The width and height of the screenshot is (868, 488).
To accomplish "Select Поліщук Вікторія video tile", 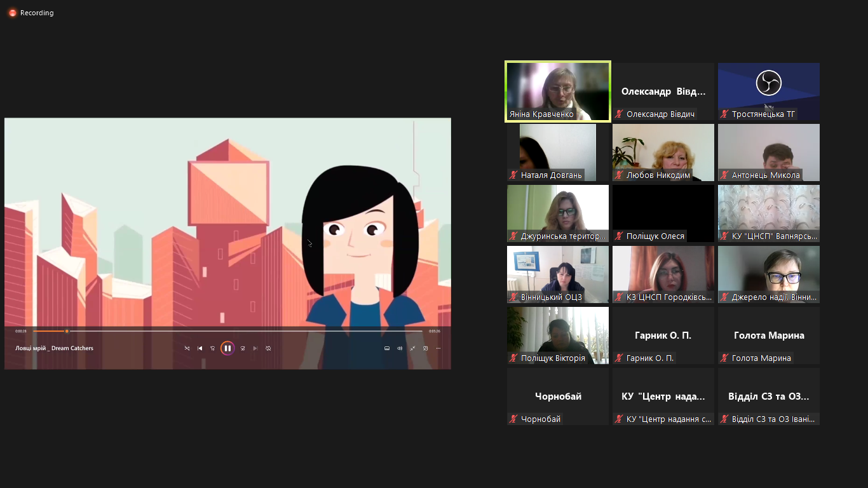I will [558, 335].
